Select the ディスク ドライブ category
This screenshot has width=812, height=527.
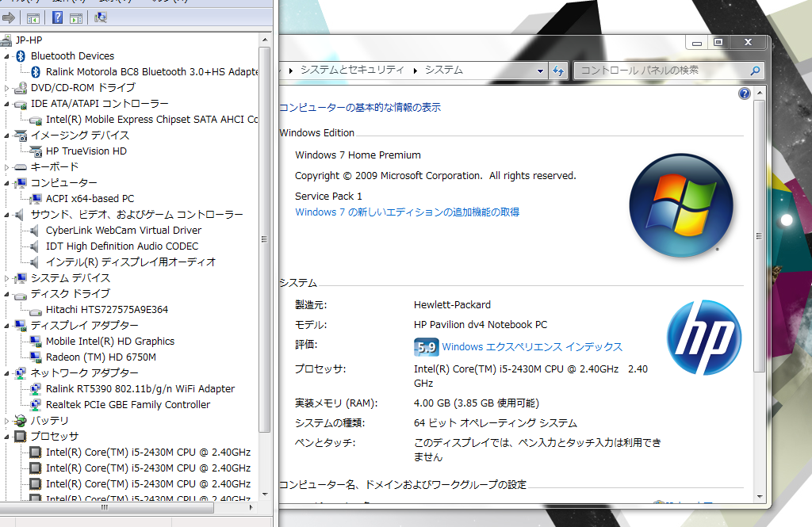pyautogui.click(x=70, y=293)
